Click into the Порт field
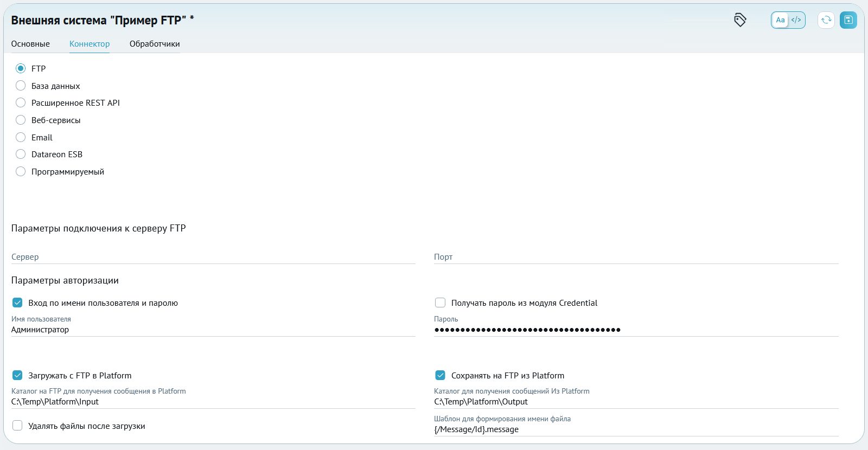Image resolution: width=868 pixels, height=450 pixels. point(636,257)
